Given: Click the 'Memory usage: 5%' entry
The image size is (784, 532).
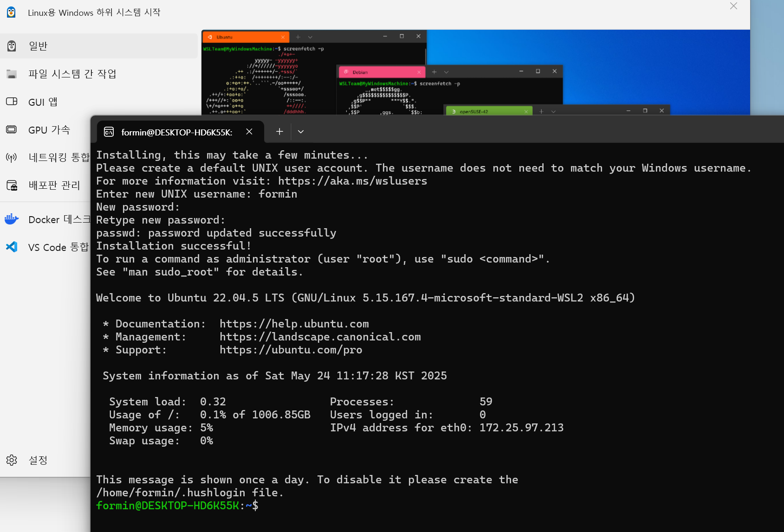Looking at the screenshot, I should (161, 428).
